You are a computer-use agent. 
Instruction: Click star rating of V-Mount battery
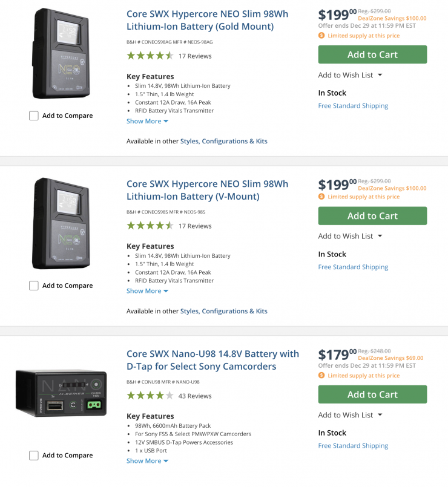[150, 226]
